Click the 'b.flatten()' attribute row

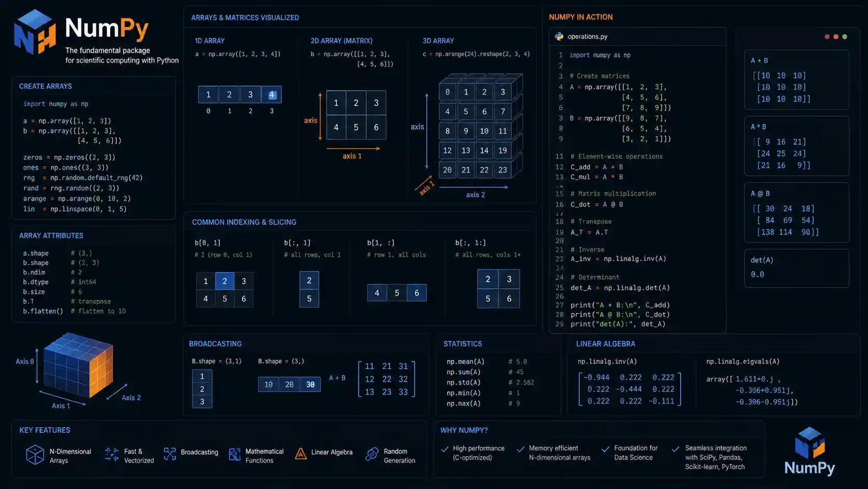[74, 311]
